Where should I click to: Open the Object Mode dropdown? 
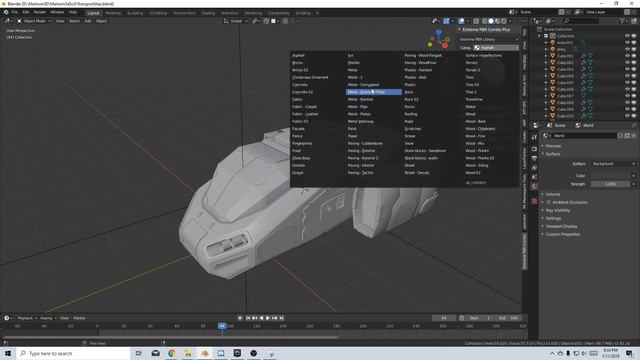pyautogui.click(x=34, y=21)
